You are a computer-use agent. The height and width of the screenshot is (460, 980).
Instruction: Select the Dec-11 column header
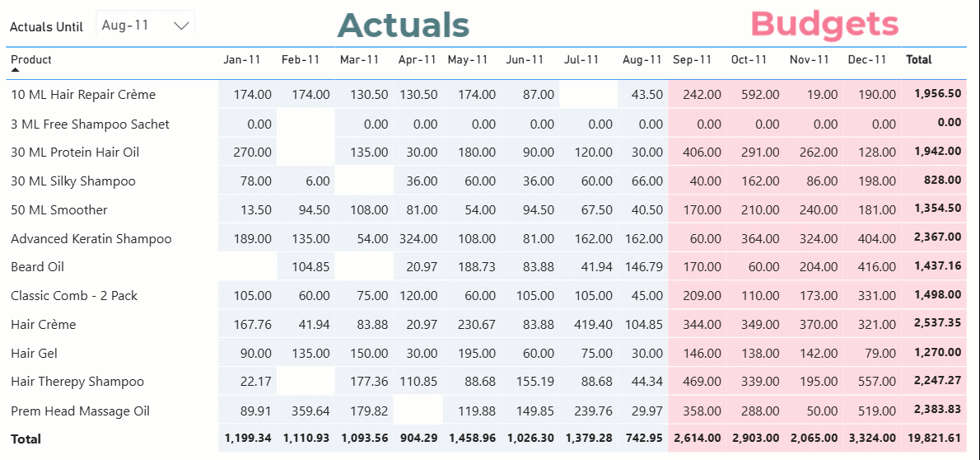tap(866, 59)
